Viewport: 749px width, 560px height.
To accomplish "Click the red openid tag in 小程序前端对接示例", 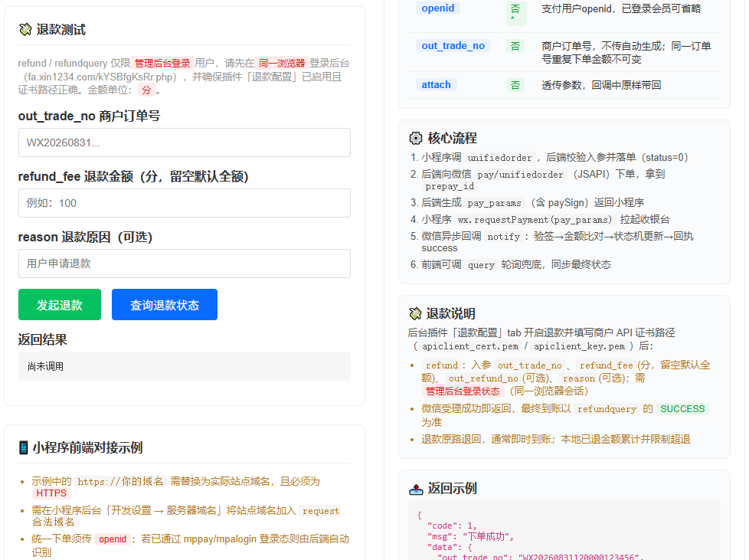I will pos(113,539).
